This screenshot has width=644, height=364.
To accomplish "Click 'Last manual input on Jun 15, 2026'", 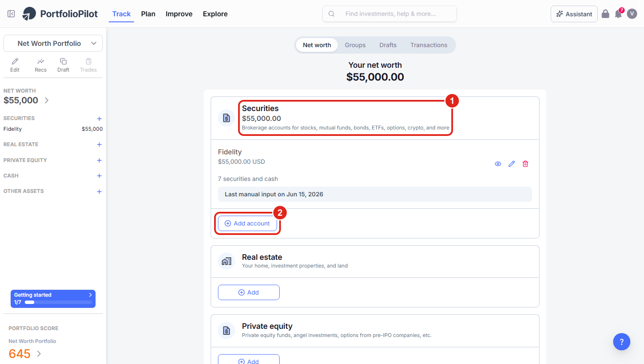I will [274, 194].
